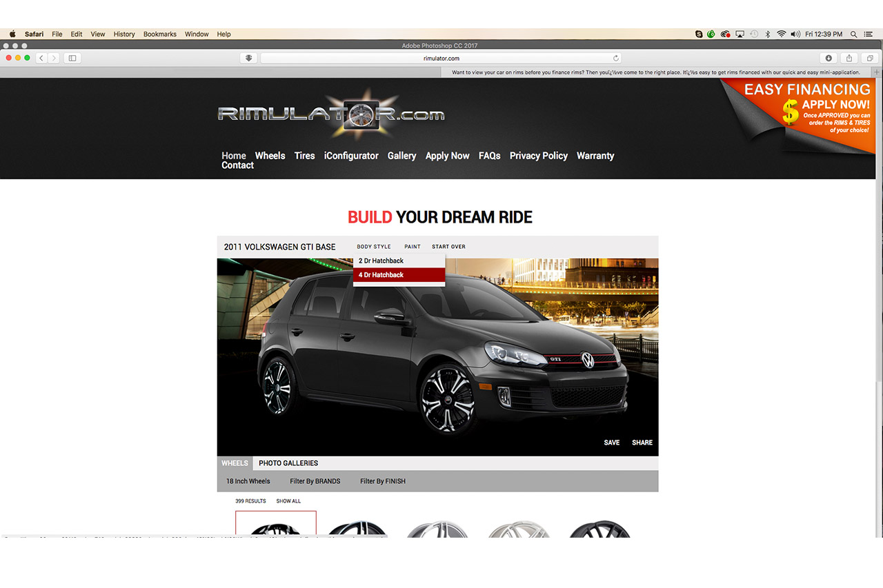Screen dimensions: 883x588
Task: Expand the Body Style dropdown
Action: [x=374, y=247]
